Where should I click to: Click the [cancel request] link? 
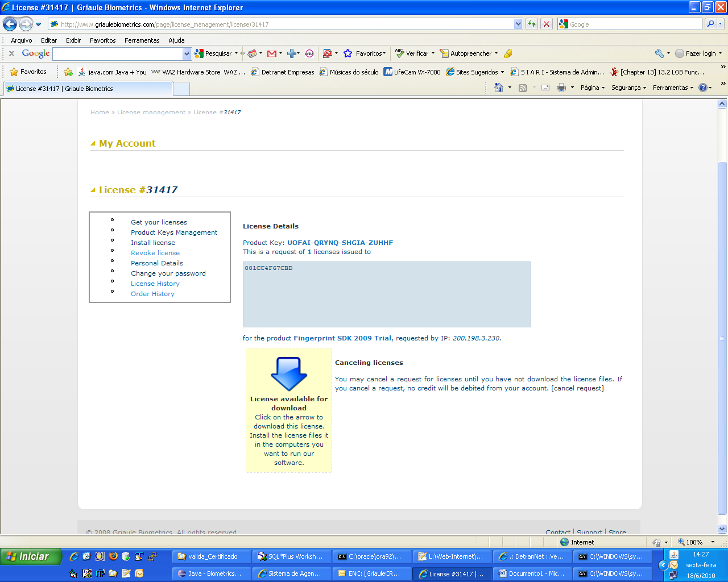(577, 388)
